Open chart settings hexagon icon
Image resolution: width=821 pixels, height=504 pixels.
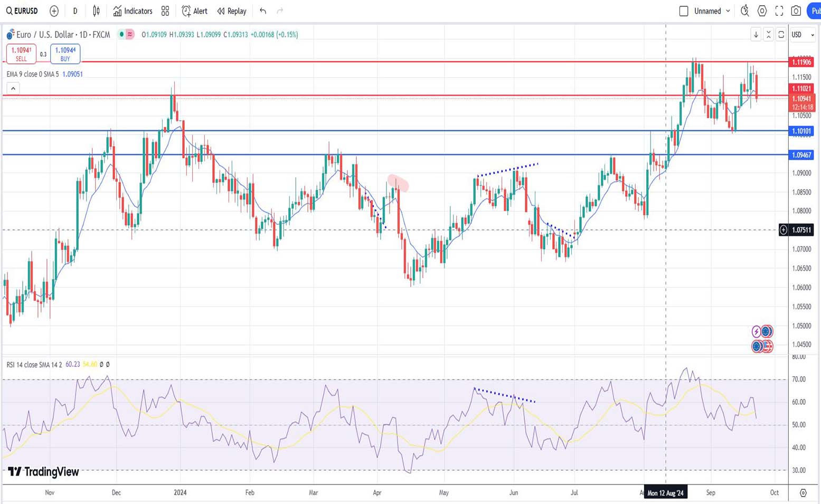[762, 11]
